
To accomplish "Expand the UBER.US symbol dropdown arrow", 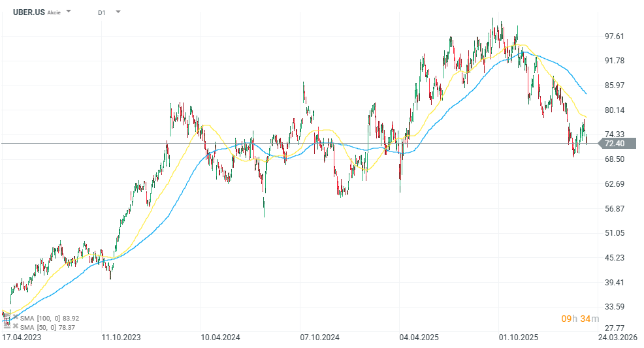I will click(69, 12).
